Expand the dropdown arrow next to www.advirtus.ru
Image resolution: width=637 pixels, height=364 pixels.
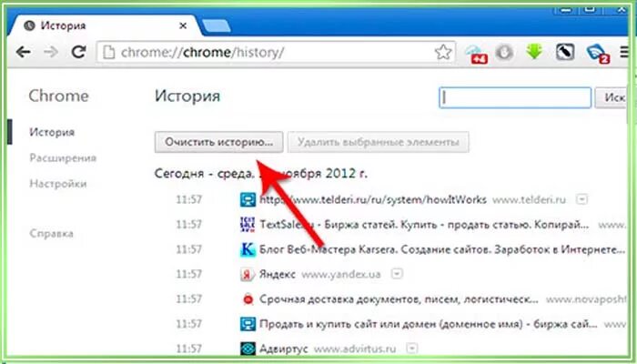412,349
